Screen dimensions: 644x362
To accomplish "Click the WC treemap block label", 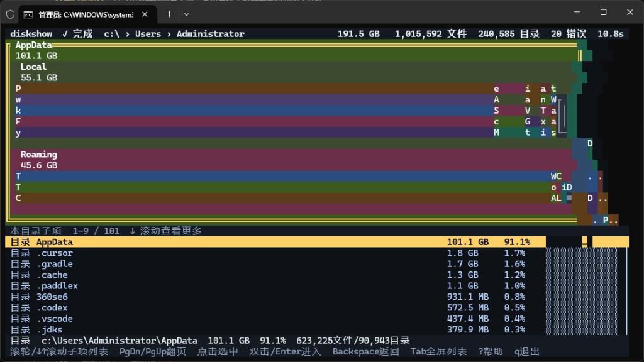I will (x=556, y=176).
